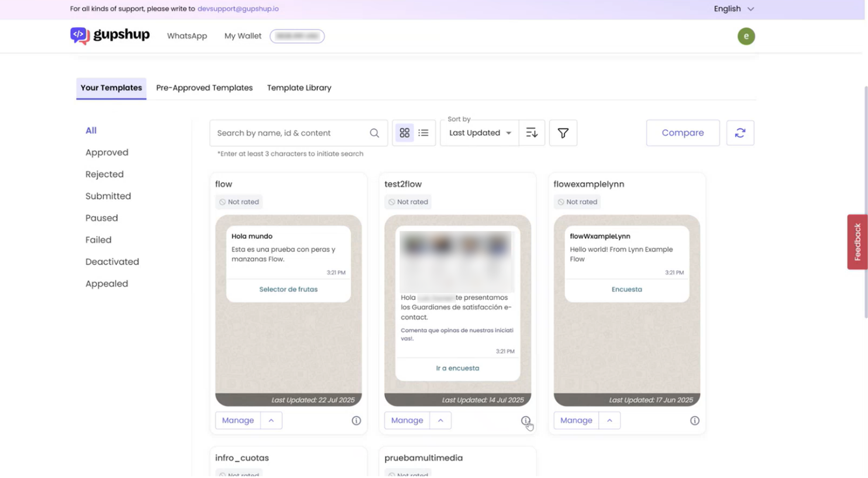
Task: Open the filter funnel icon
Action: [563, 133]
